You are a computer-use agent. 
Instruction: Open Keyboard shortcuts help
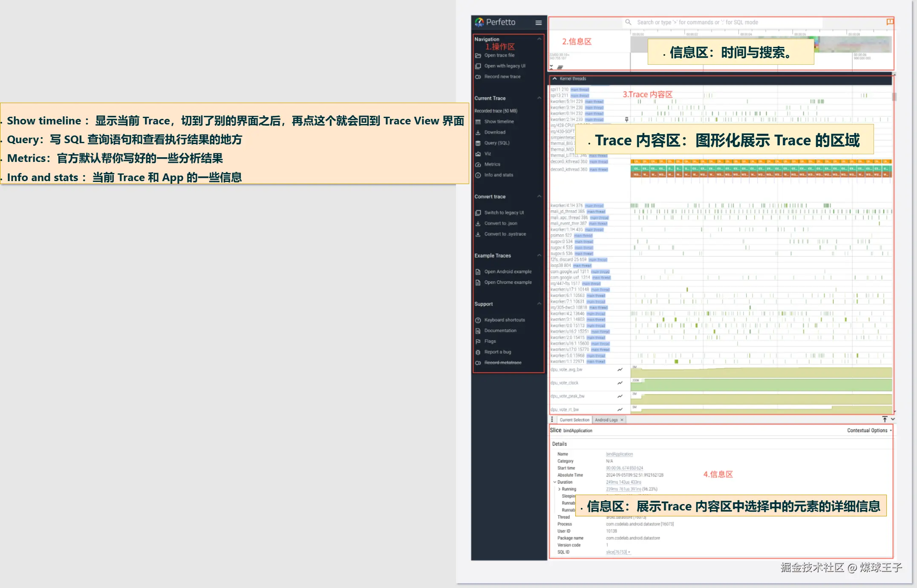click(505, 320)
